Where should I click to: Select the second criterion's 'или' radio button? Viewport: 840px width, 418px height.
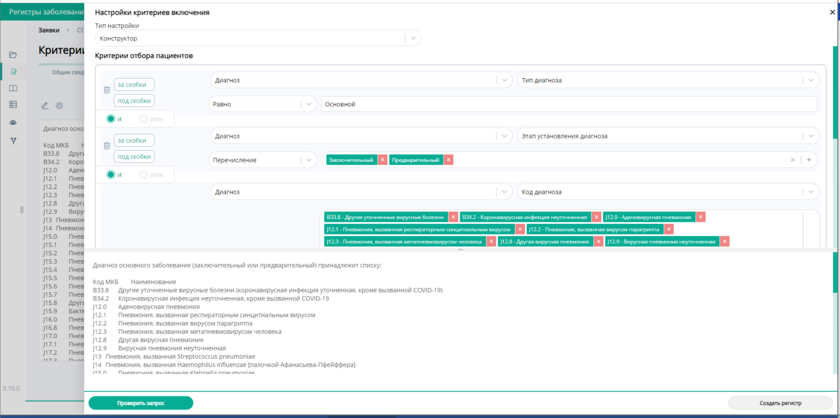[144, 175]
